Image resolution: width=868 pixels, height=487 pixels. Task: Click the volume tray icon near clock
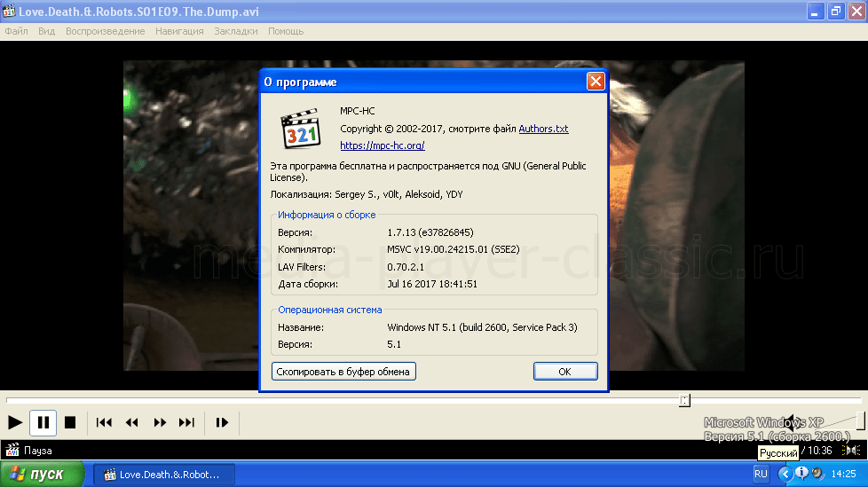(817, 474)
